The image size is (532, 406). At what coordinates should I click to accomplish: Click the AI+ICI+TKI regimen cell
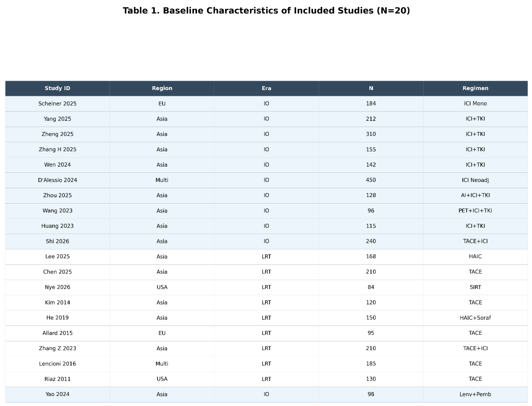475,195
